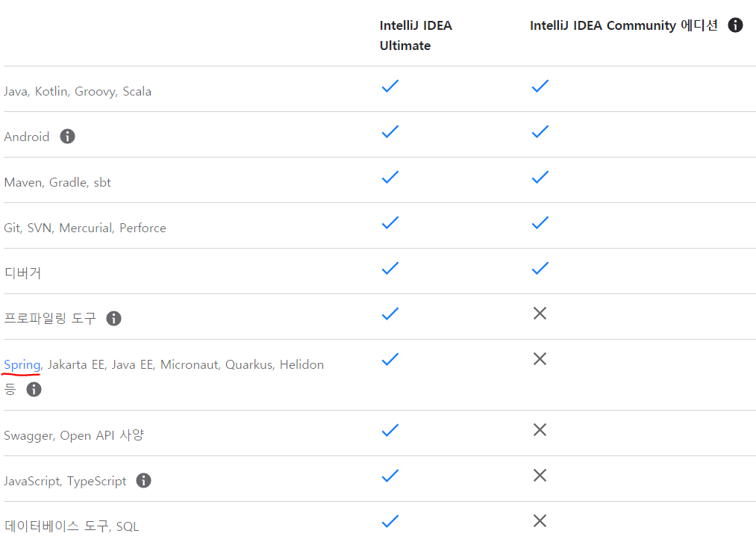Click IntelliJ IDEA Community 에디션 header text
The image size is (756, 551).
[x=623, y=25]
